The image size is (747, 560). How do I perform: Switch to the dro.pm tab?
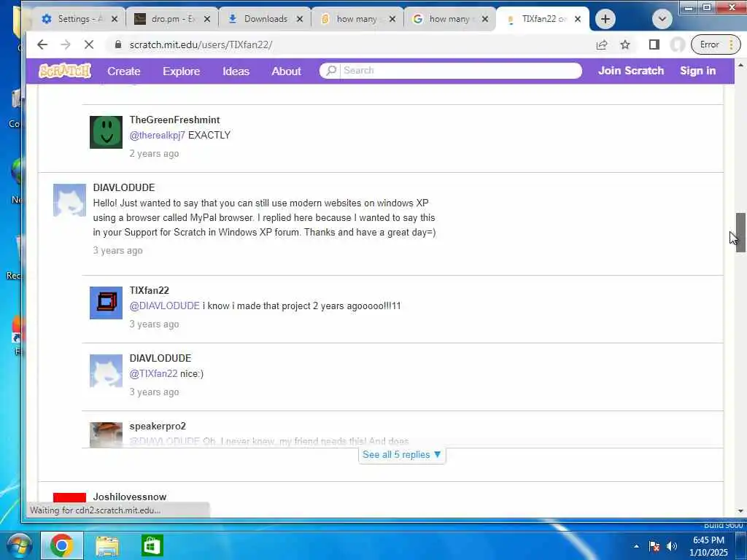[x=171, y=19]
